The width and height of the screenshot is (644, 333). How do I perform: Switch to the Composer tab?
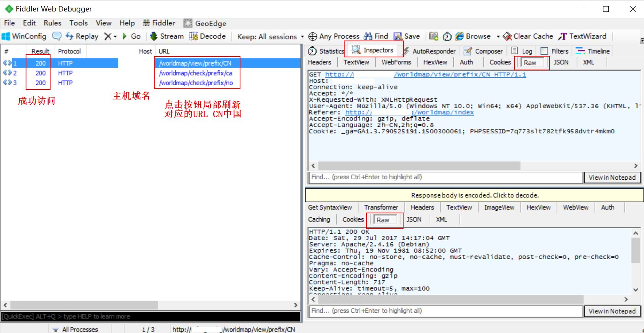point(483,51)
